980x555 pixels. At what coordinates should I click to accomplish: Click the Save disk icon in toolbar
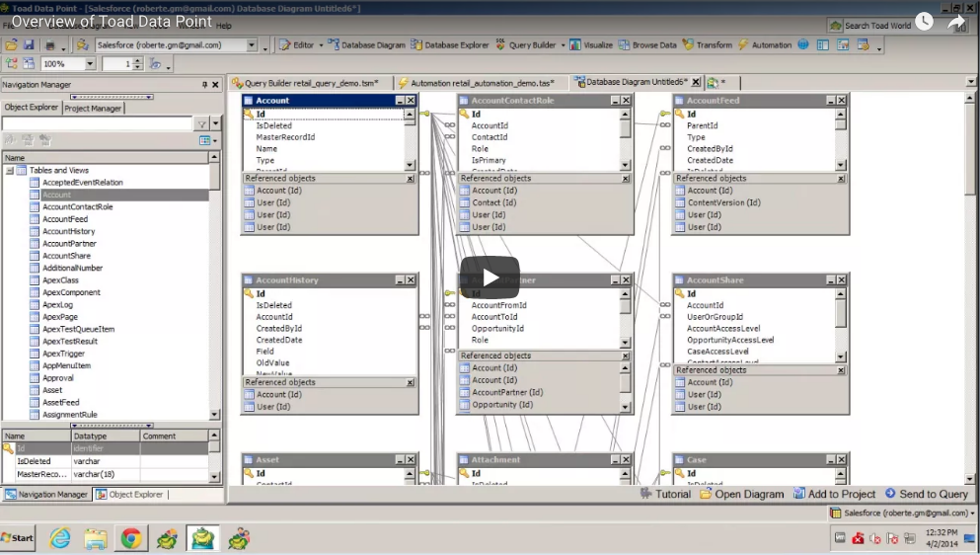coord(29,45)
